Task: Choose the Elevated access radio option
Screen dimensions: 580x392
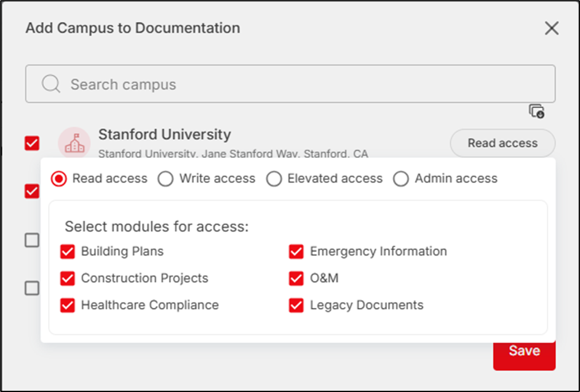Action: 274,179
